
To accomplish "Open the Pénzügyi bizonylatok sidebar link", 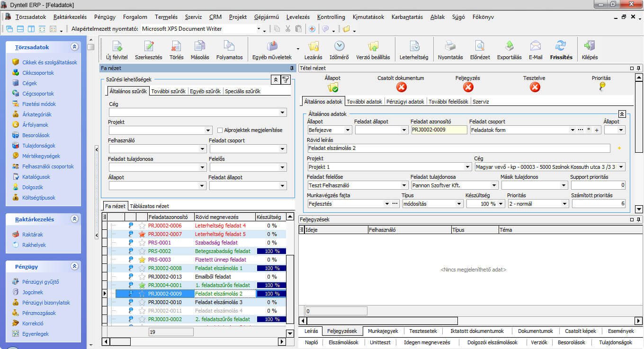I will (46, 303).
